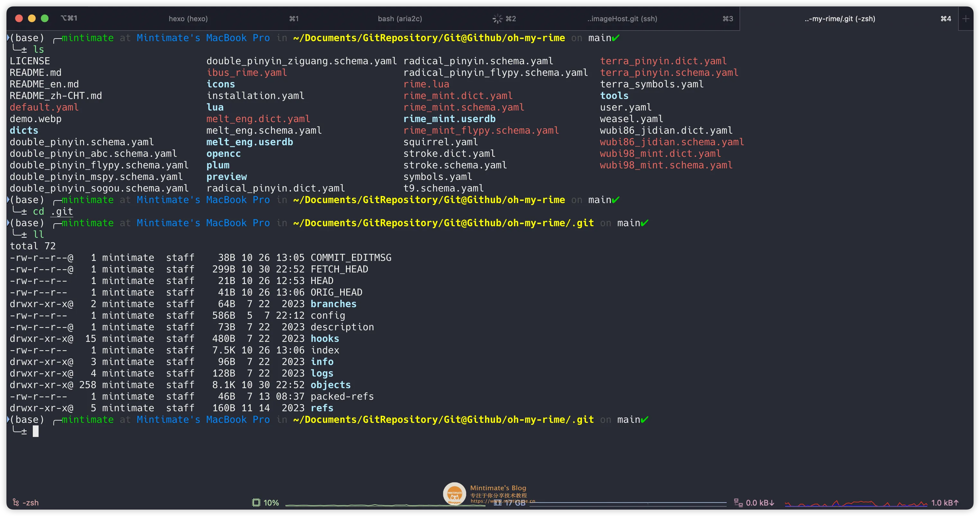Click the network icon beside 0.0 kB
This screenshot has height=516, width=980.
(x=738, y=502)
